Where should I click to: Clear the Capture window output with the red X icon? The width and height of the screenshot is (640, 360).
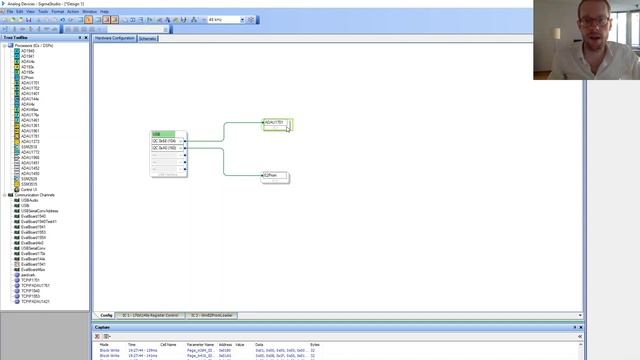(x=97, y=336)
